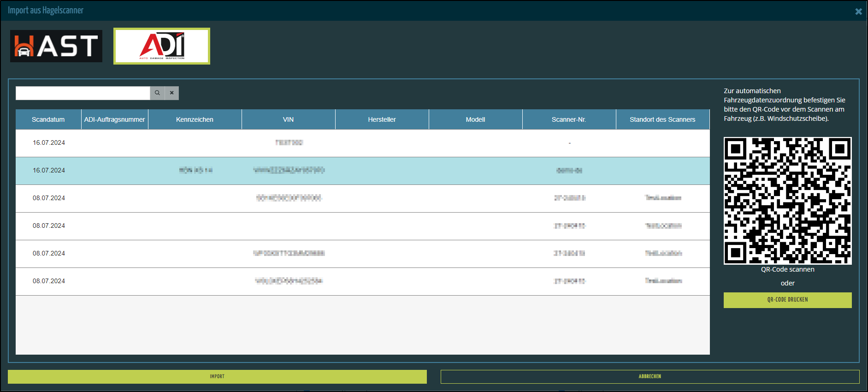This screenshot has height=392, width=868.
Task: Sort by ADI-Auftragsnummer column header
Action: [115, 119]
